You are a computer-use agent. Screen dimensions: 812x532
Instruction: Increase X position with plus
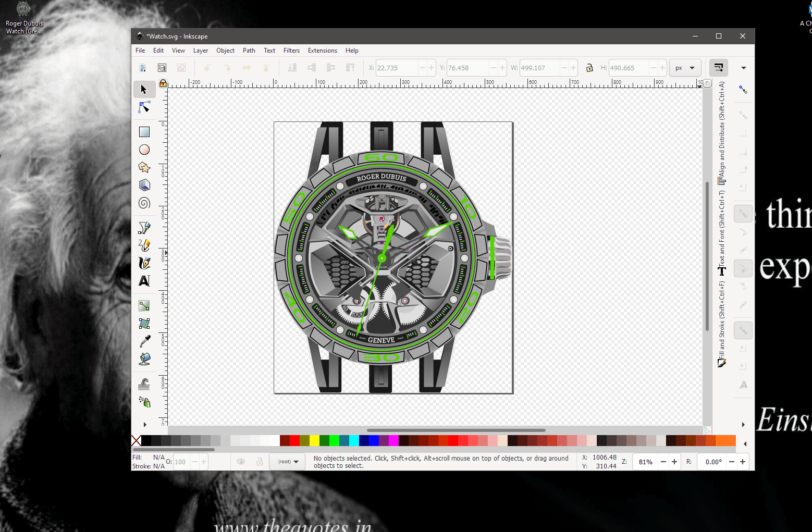432,68
